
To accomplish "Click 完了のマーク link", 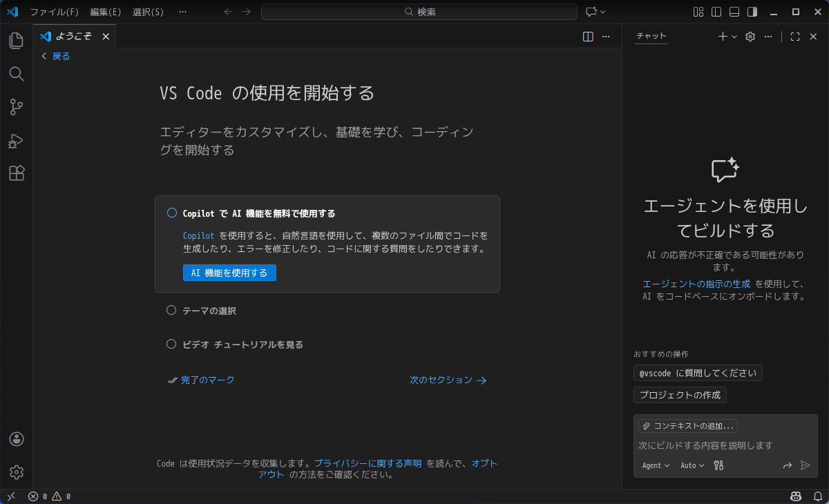I will pyautogui.click(x=201, y=380).
